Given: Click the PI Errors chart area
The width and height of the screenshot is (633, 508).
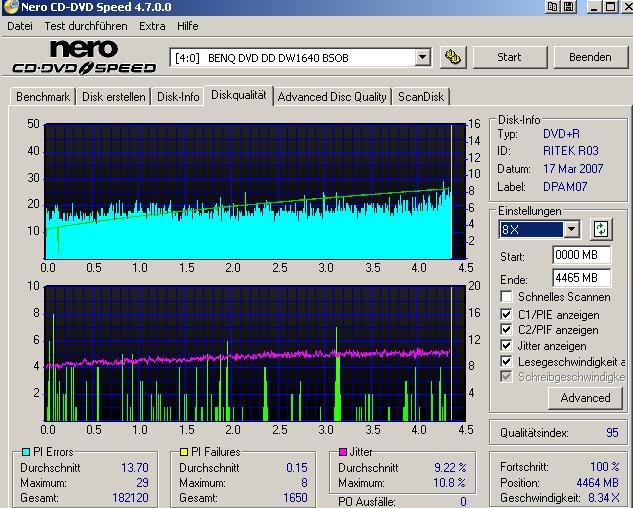Looking at the screenshot, I should tap(255, 191).
